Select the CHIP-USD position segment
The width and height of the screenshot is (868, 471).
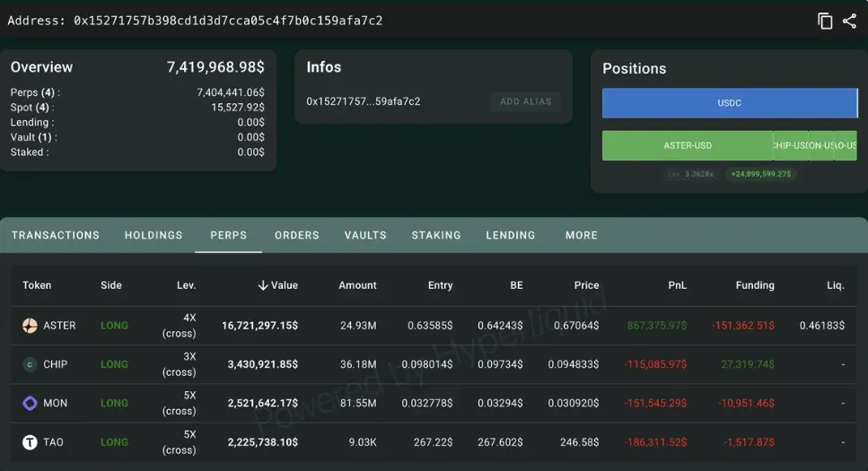point(791,145)
